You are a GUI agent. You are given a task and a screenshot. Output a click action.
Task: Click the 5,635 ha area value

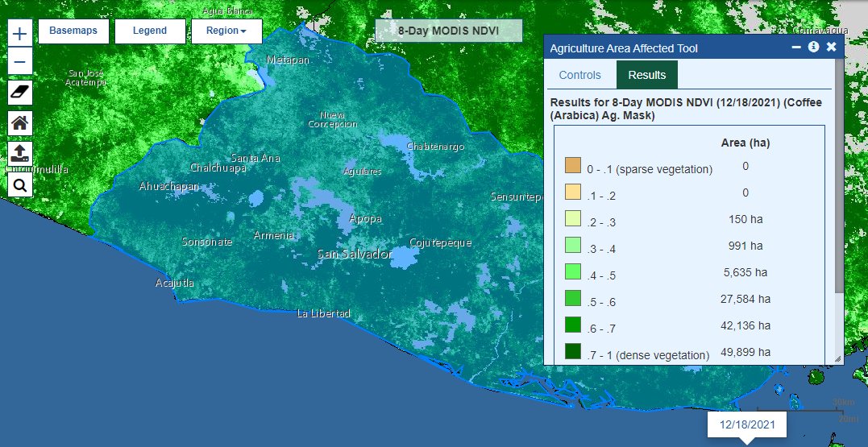coord(745,272)
